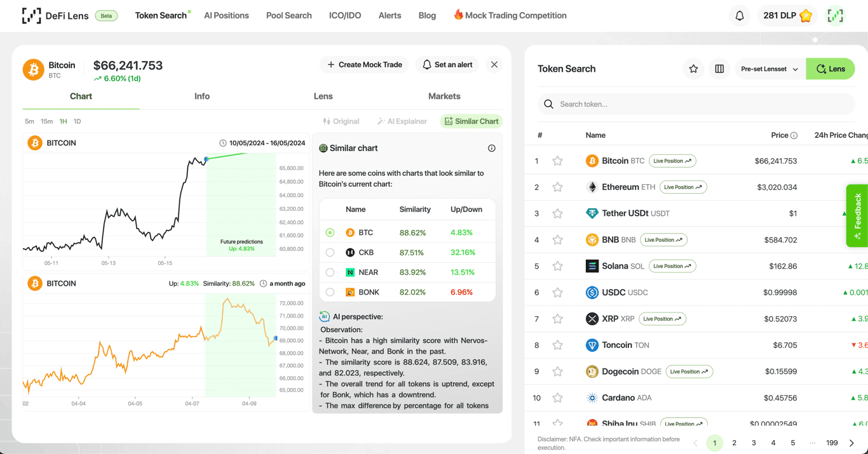This screenshot has height=454, width=868.
Task: Click the magnifier icon in the token search bar
Action: [x=548, y=103]
